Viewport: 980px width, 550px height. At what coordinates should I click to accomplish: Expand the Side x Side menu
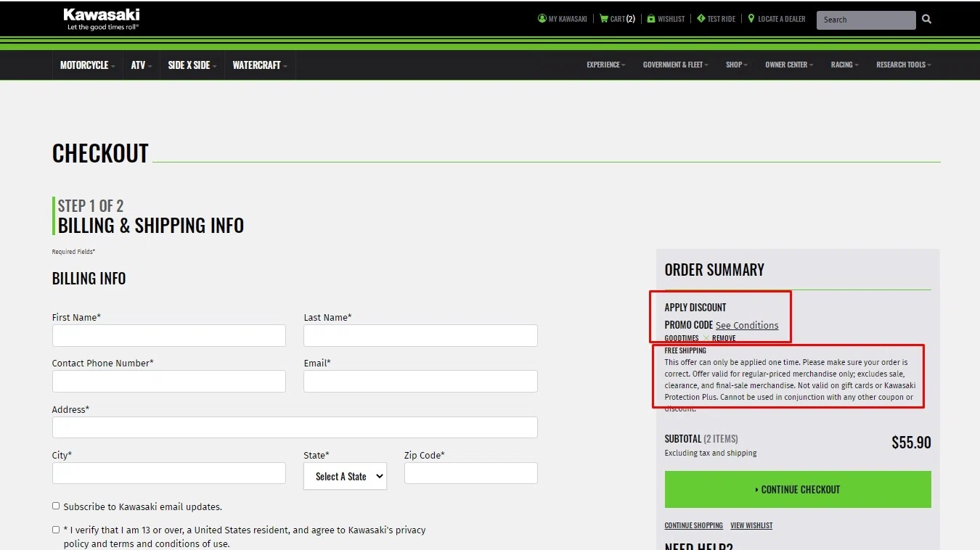coord(192,65)
